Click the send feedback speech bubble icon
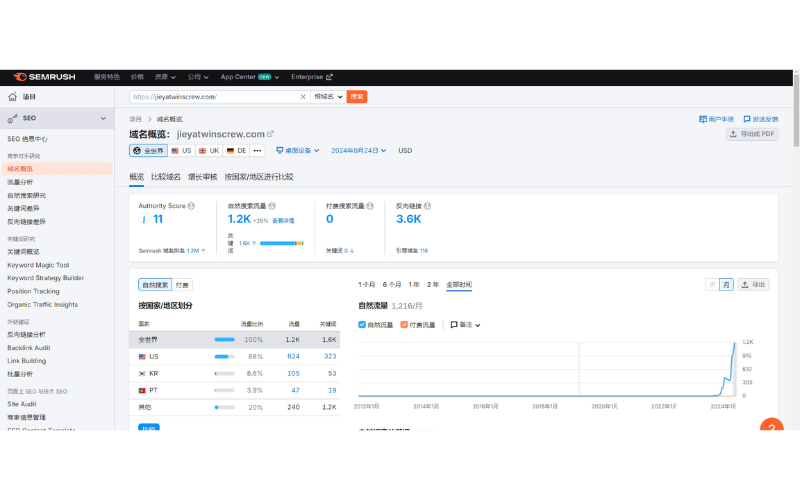Viewport: 800px width, 500px height. 747,119
